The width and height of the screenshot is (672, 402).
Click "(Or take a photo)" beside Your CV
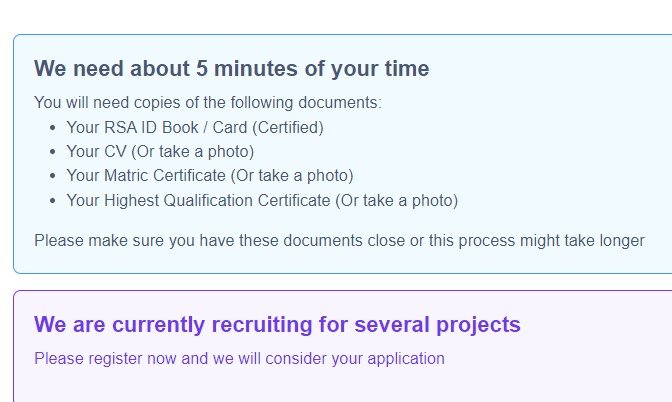point(193,152)
